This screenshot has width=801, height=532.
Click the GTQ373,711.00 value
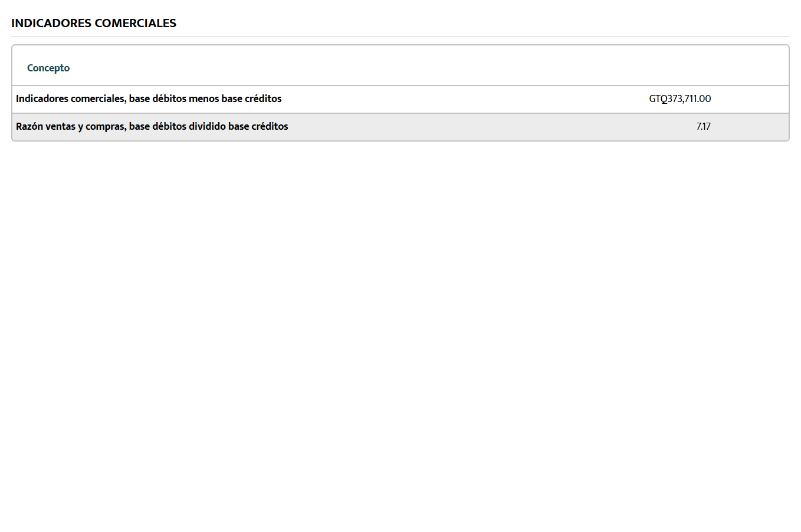[x=679, y=98]
